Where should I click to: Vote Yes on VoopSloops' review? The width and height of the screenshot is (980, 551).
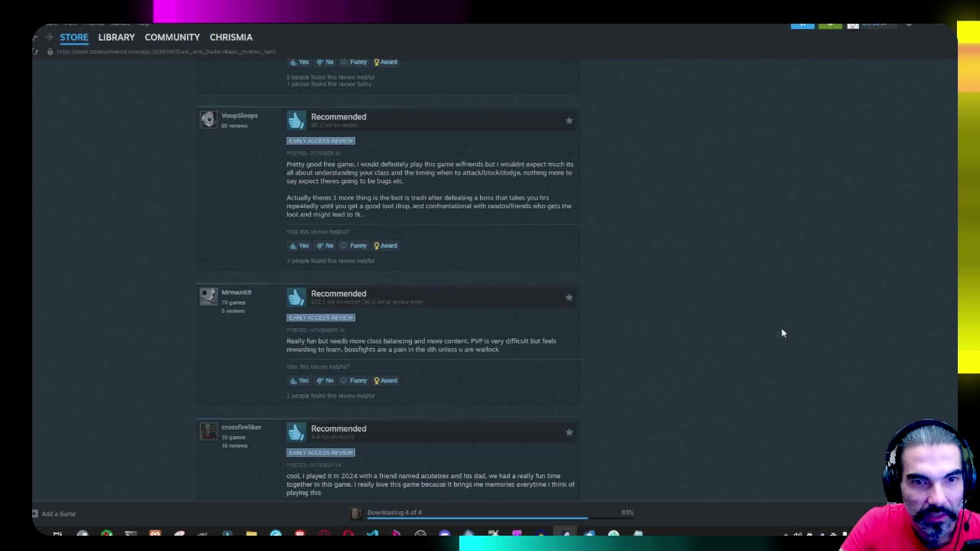pyautogui.click(x=299, y=246)
